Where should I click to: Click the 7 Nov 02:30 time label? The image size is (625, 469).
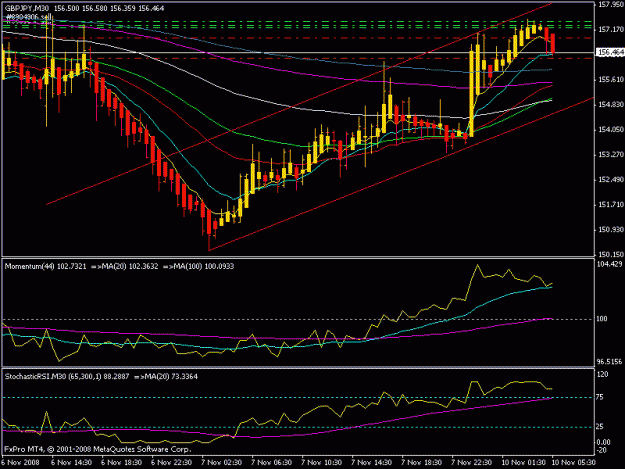(x=221, y=463)
